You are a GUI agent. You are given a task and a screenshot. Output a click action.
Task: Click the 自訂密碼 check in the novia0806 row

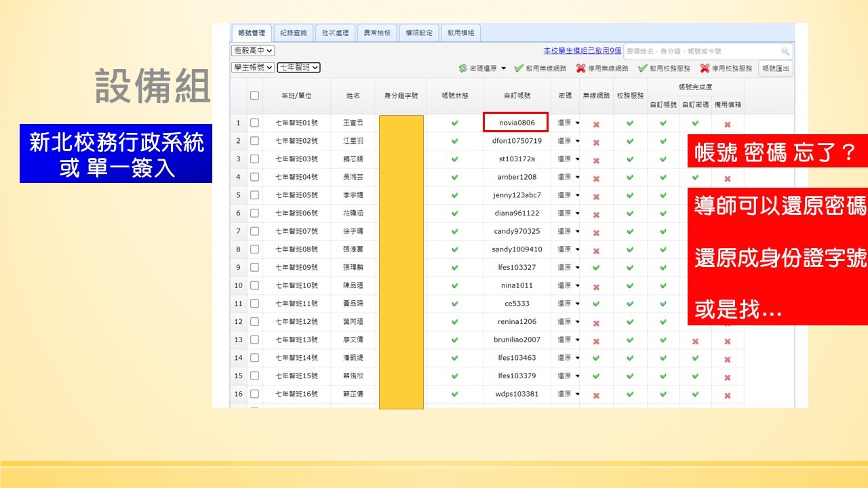tap(695, 123)
